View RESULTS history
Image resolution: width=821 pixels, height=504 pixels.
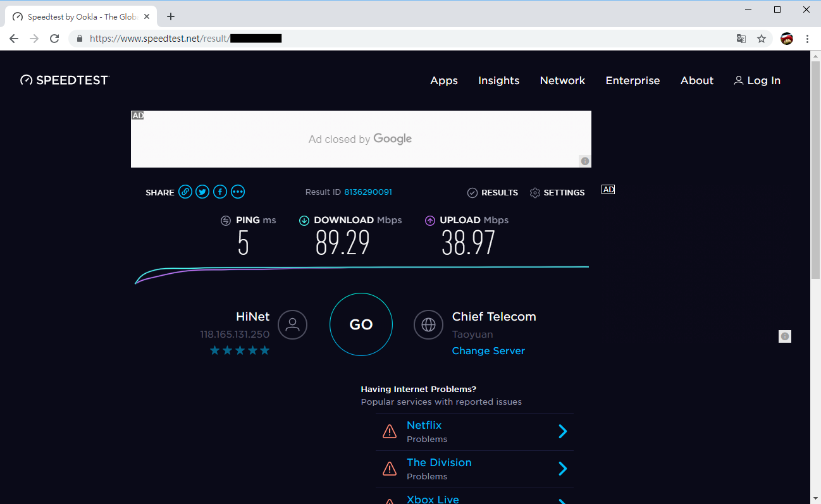pyautogui.click(x=493, y=192)
